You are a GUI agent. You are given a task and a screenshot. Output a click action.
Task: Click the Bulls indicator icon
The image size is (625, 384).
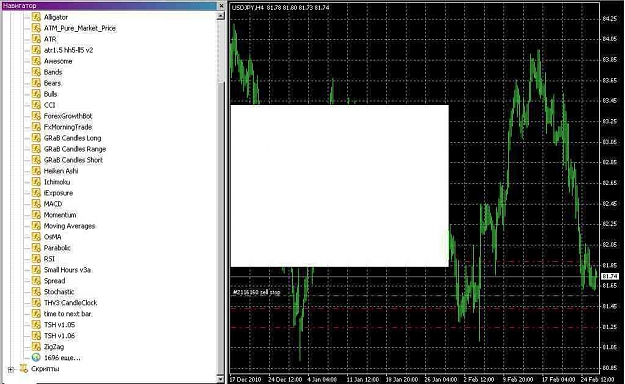click(36, 94)
